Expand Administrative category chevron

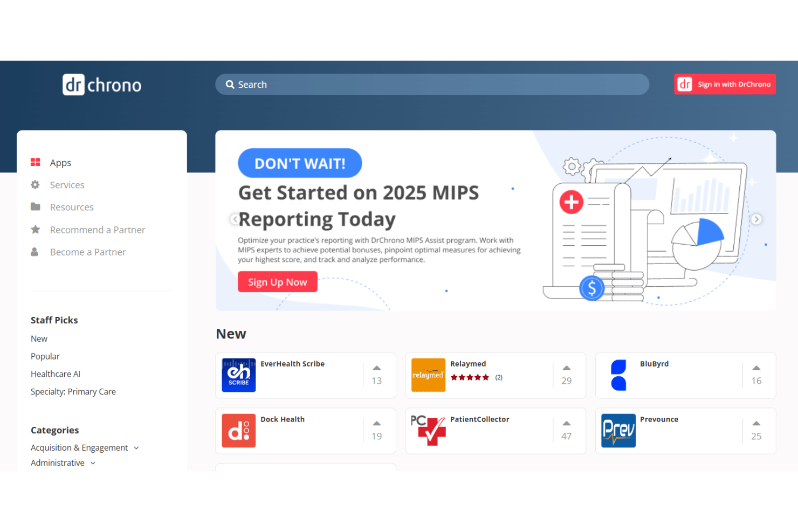pos(93,463)
